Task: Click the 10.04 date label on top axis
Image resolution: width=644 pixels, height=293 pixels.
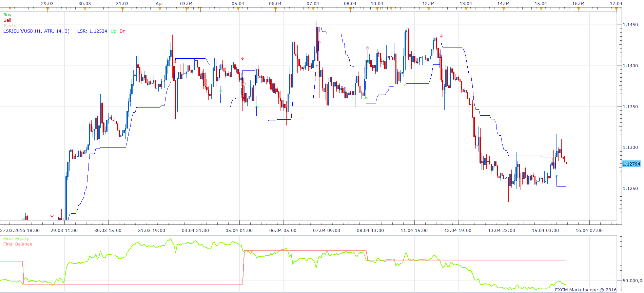Action: [377, 4]
